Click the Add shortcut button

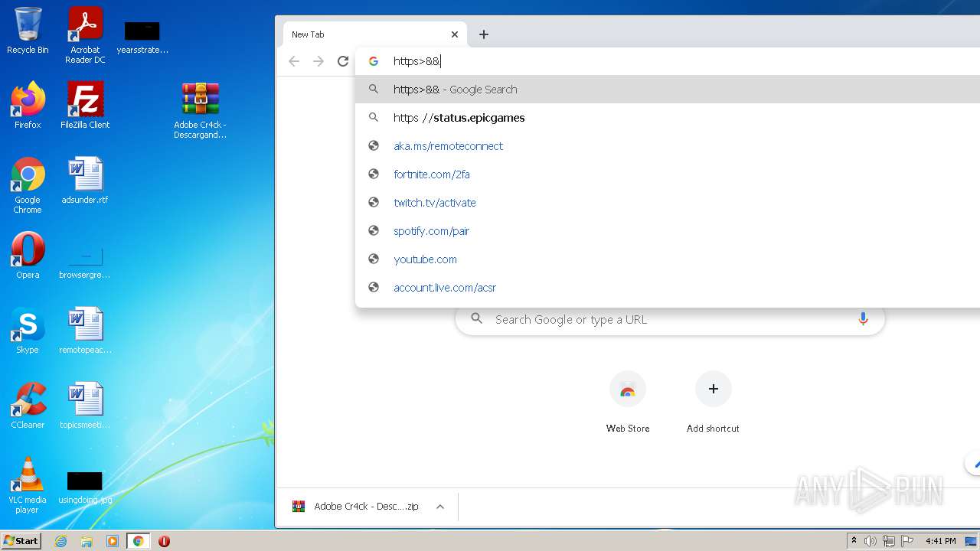[713, 403]
